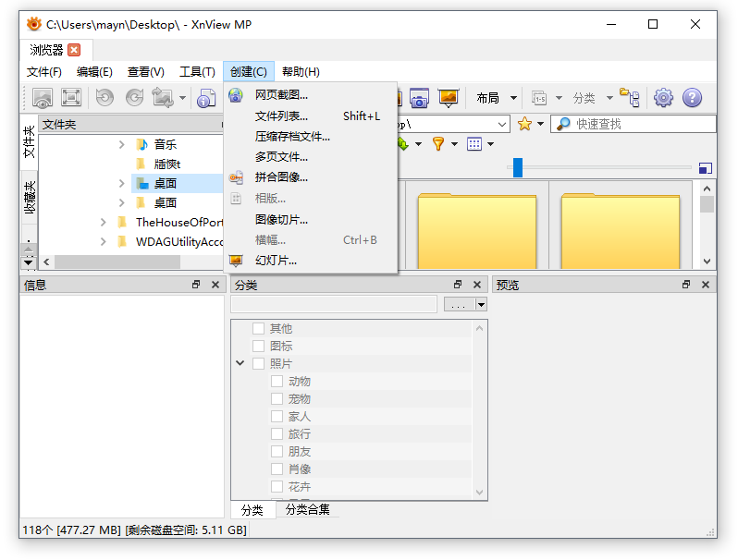738x560 pixels.
Task: Open the category filter combo dropdown
Action: pos(481,304)
